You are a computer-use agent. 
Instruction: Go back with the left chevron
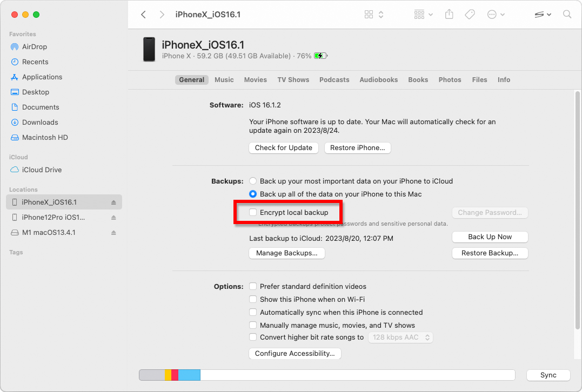(143, 15)
